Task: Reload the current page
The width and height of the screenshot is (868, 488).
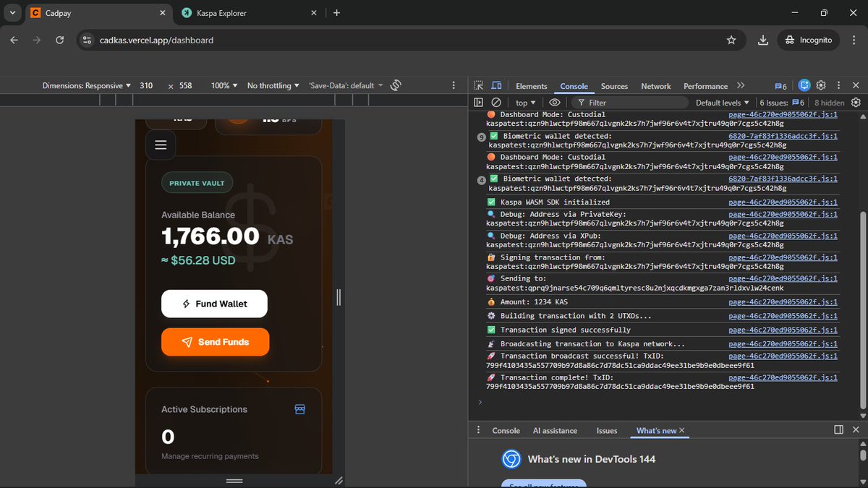Action: pos(59,40)
